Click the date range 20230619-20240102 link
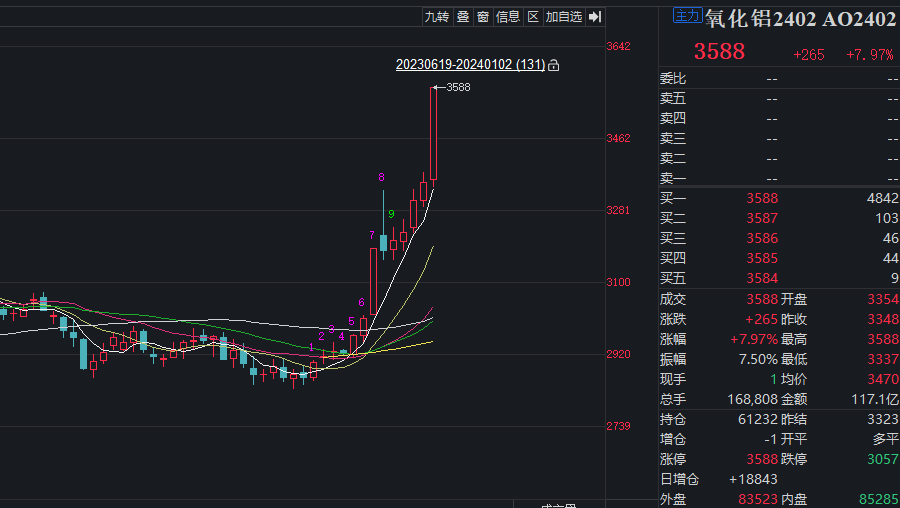The width and height of the screenshot is (900, 508). click(471, 64)
